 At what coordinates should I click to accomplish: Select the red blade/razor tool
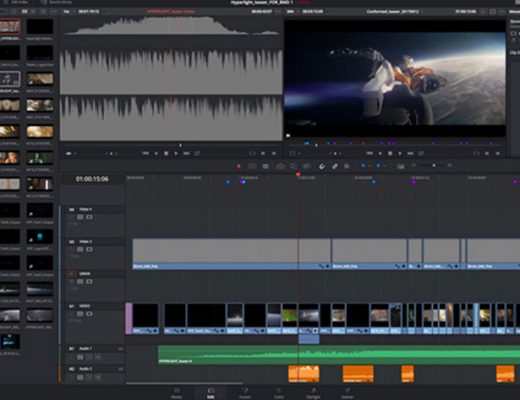[239, 166]
